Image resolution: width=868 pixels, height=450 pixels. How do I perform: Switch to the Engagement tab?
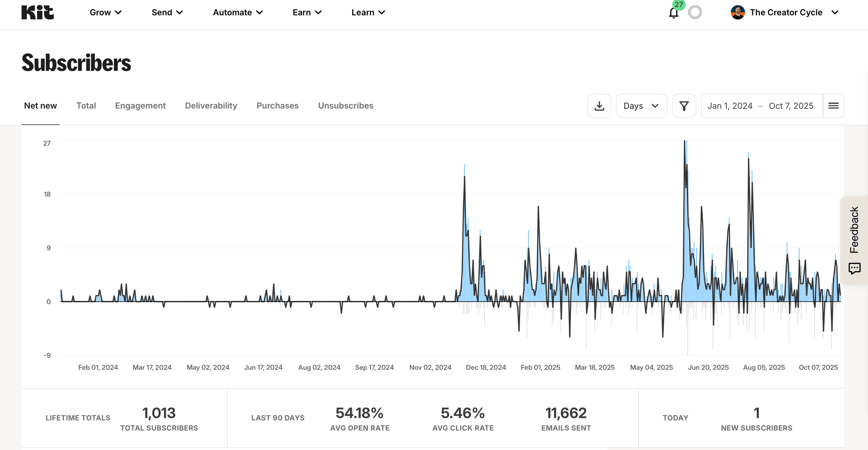point(140,106)
